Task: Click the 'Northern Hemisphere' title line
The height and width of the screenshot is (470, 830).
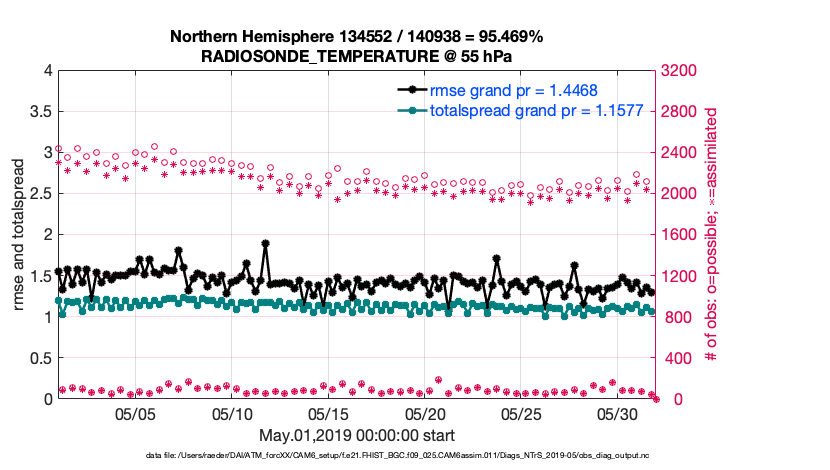Action: [356, 37]
